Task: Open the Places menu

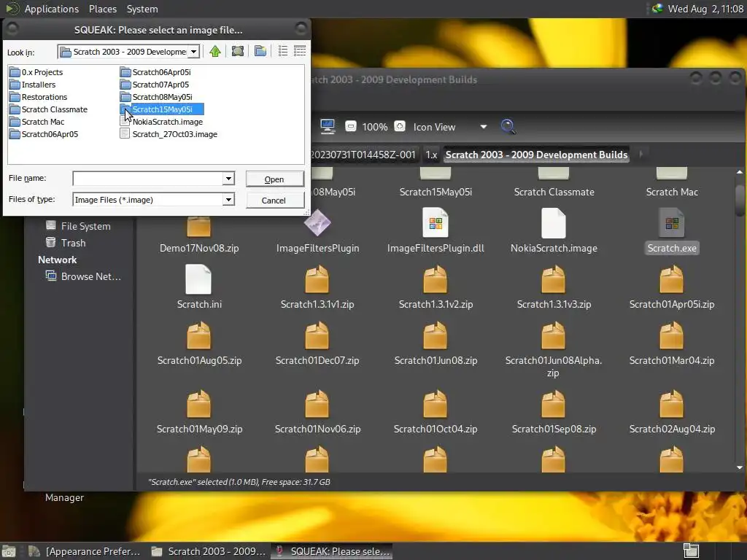Action: pos(103,9)
